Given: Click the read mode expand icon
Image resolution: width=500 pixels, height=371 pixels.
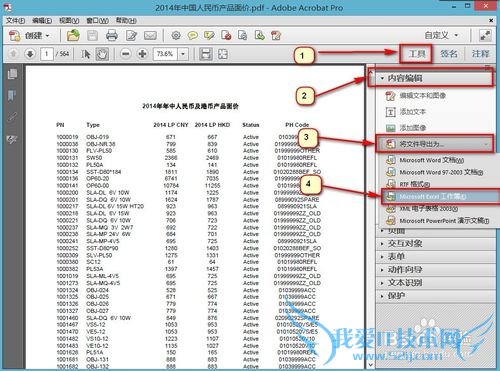Looking at the screenshot, I should [x=485, y=35].
